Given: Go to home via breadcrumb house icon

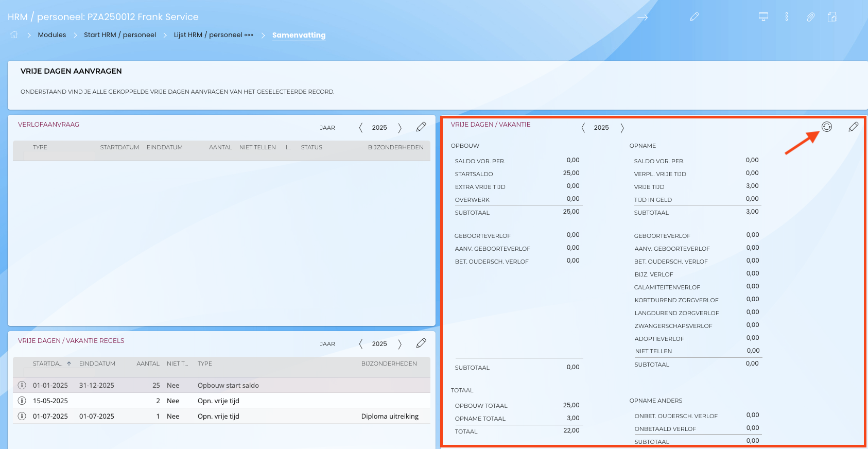Looking at the screenshot, I should pos(14,34).
